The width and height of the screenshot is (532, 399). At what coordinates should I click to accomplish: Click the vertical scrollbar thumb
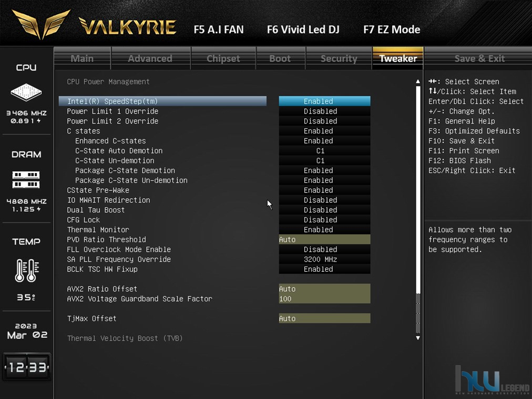click(418, 190)
